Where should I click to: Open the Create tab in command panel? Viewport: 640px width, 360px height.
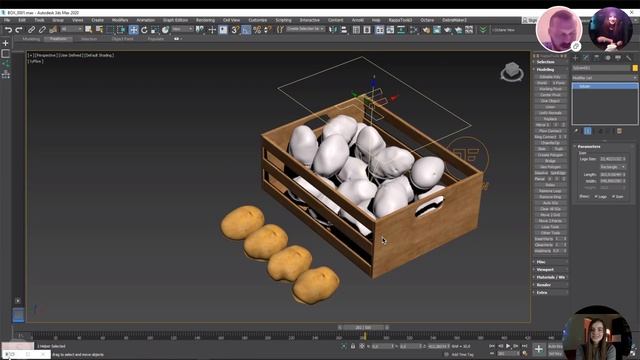576,58
